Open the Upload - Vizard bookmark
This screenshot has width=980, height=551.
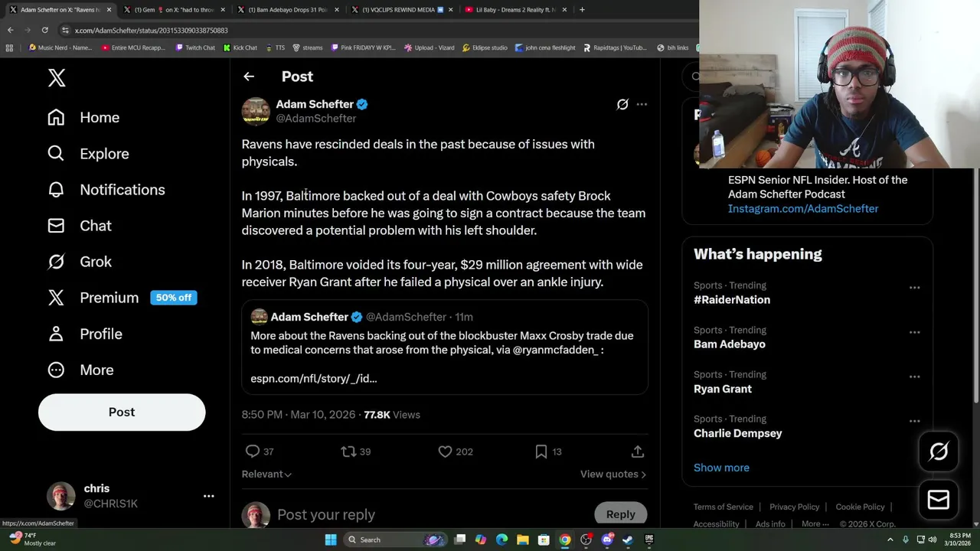click(430, 47)
